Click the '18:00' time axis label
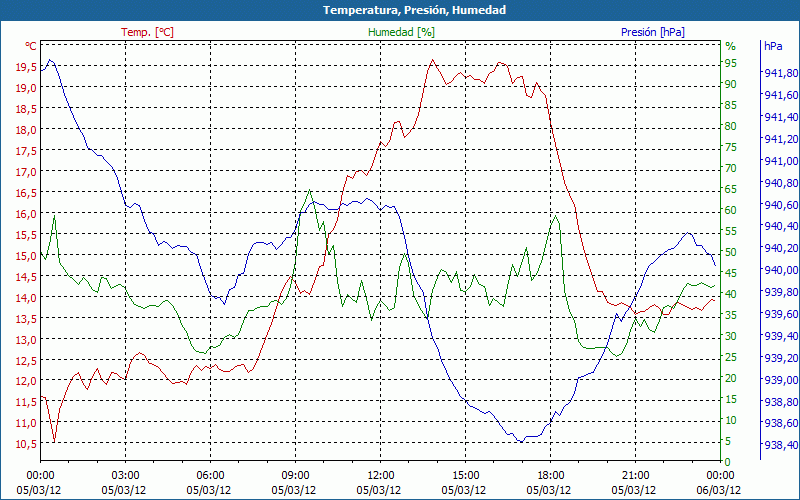 coord(551,476)
